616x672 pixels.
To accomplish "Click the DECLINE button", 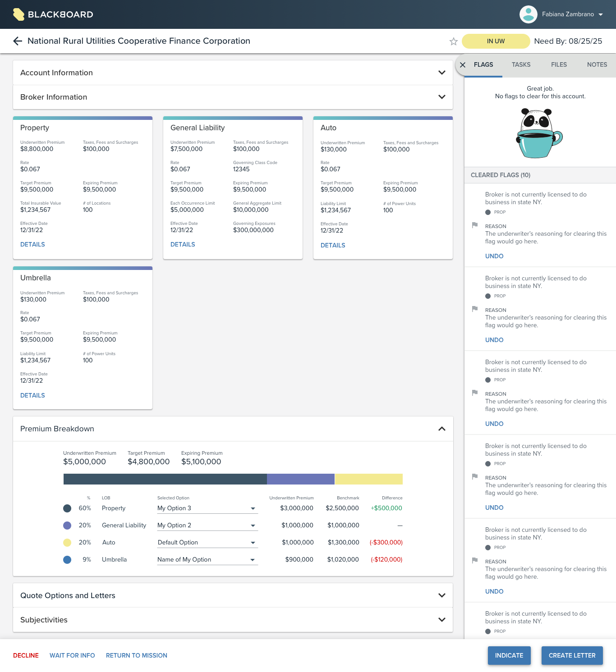I will (x=26, y=655).
